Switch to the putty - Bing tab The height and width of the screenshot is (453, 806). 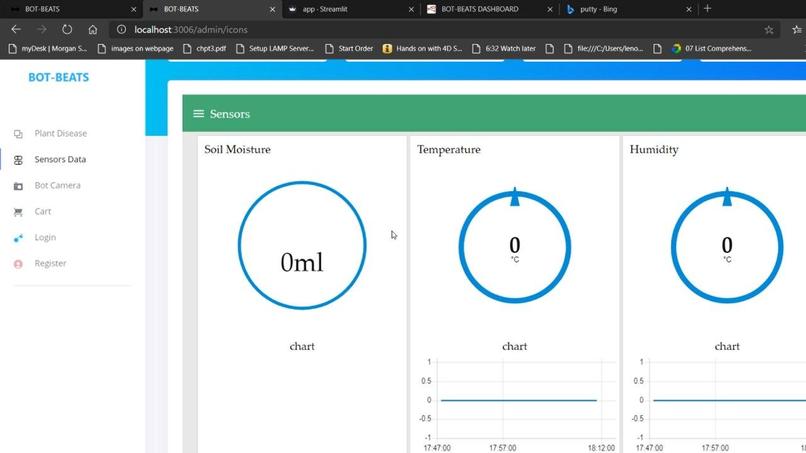click(x=627, y=9)
